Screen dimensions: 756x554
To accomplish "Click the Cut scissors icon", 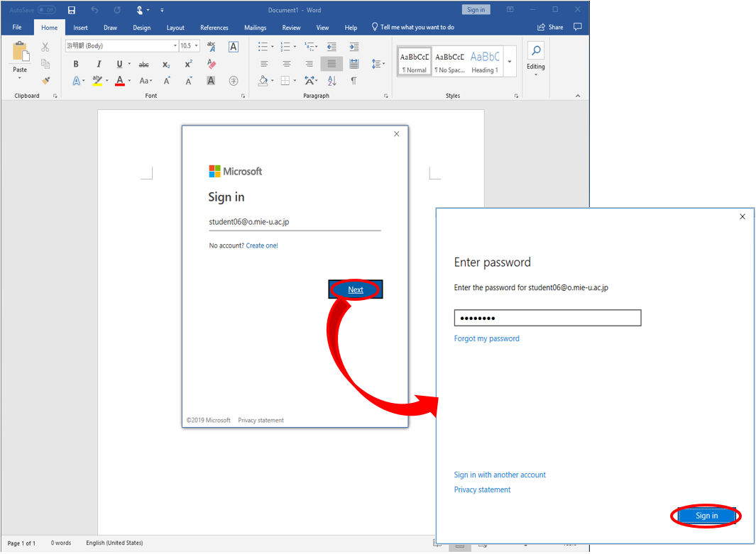I will [45, 47].
